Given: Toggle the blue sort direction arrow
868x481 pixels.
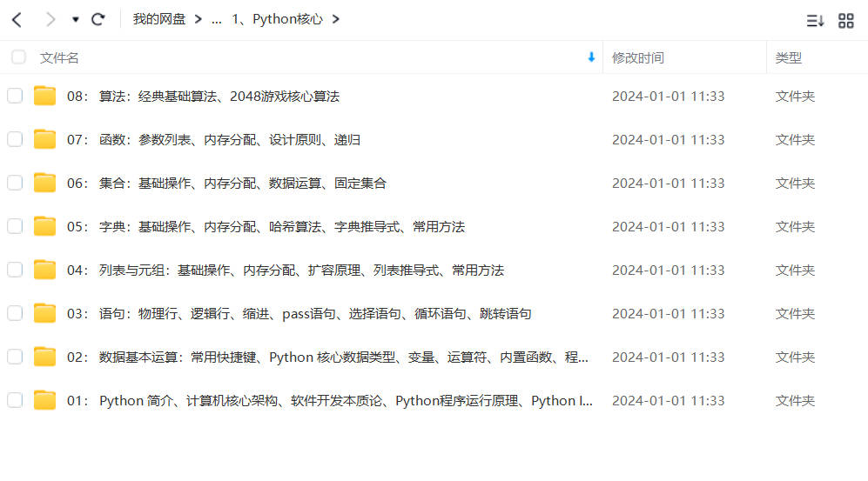Looking at the screenshot, I should (x=591, y=57).
